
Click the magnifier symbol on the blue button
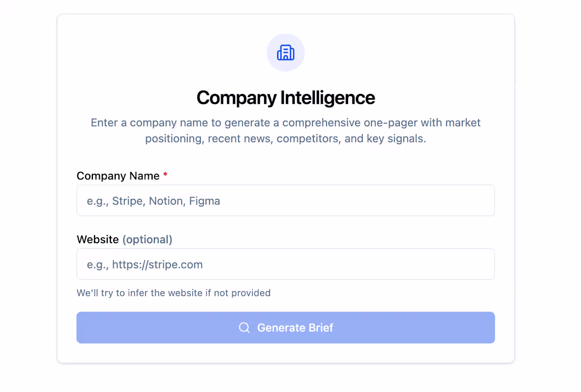point(244,328)
